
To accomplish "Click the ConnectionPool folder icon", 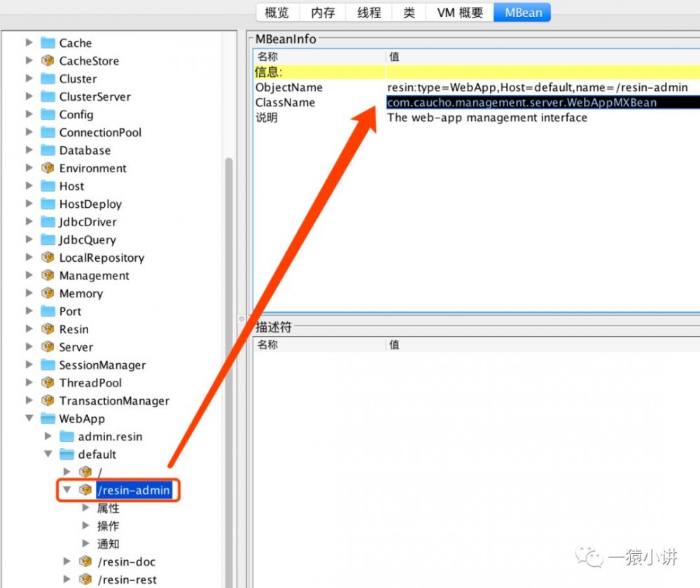I will 48,132.
